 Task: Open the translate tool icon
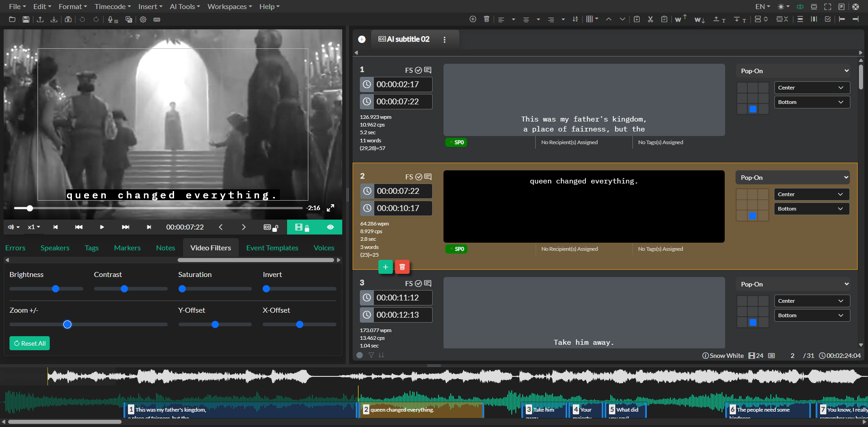129,19
